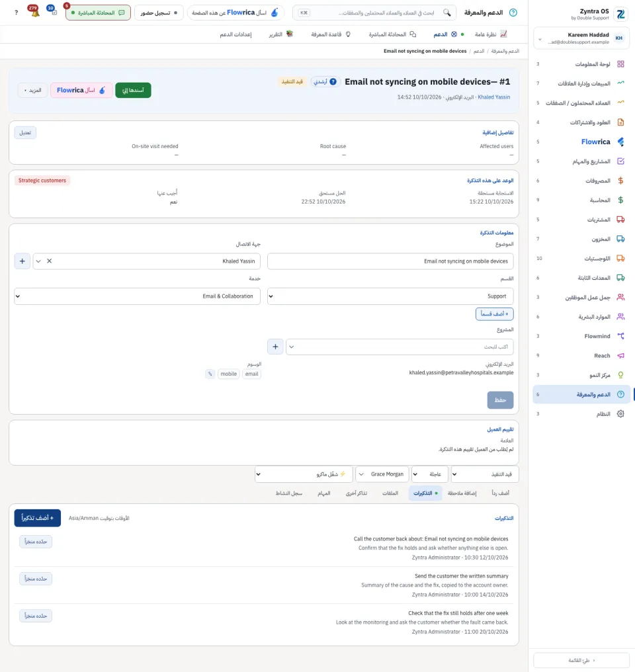Expand the المزيد menu in the ticket header
635x672 pixels.
(x=33, y=90)
